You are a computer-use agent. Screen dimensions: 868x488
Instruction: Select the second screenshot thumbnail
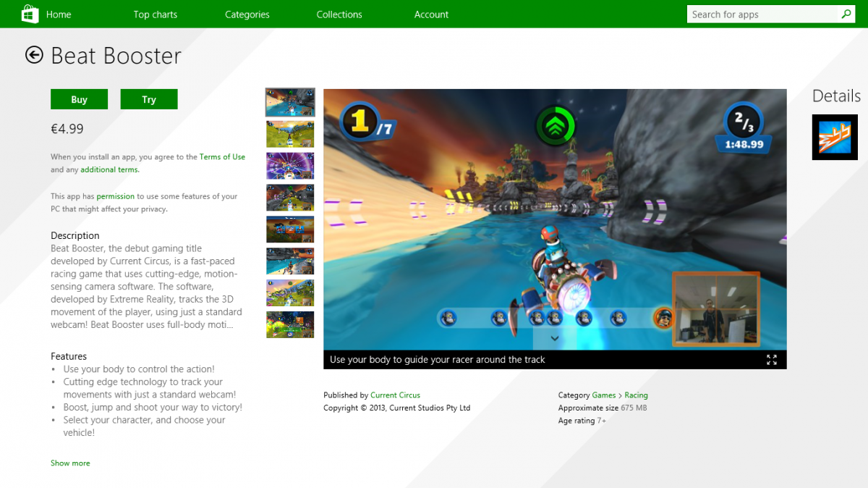point(290,134)
